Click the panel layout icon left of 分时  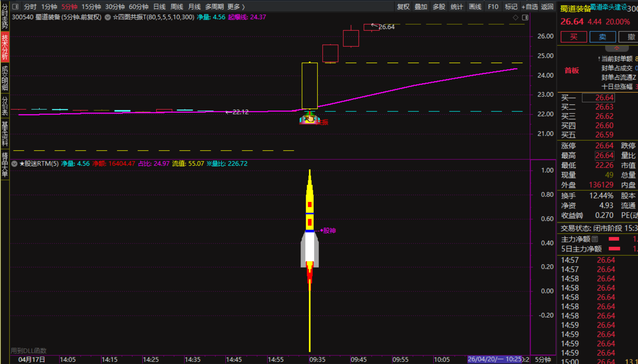click(15, 7)
